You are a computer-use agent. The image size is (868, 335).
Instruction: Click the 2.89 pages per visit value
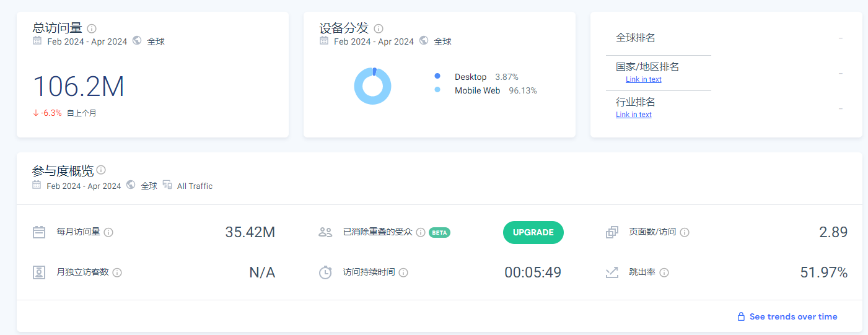(x=833, y=232)
